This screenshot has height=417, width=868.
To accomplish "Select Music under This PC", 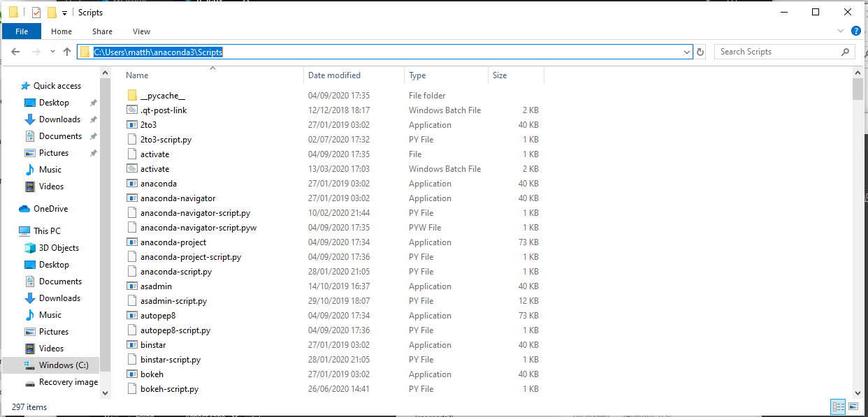I will (50, 315).
